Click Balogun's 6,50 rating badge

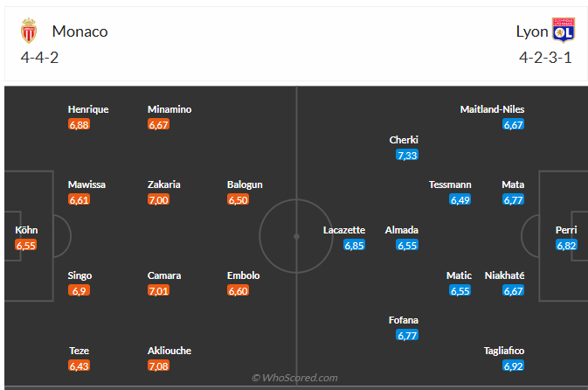pyautogui.click(x=239, y=200)
